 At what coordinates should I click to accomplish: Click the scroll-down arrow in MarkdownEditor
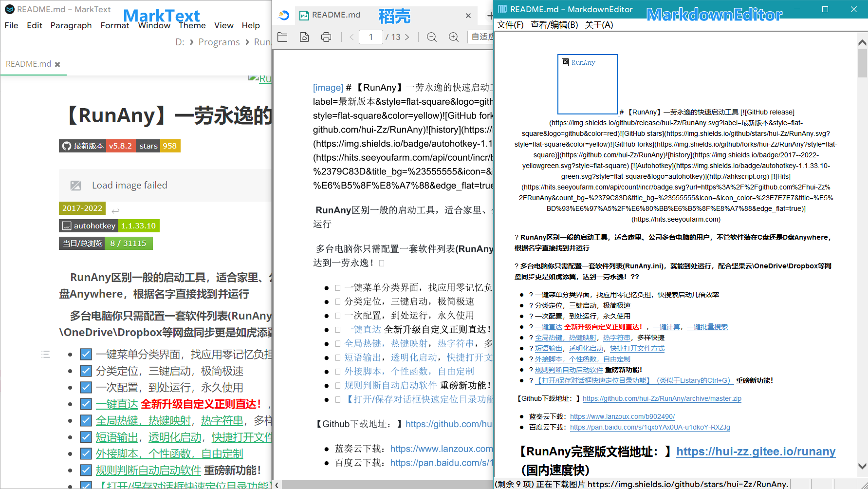862,466
